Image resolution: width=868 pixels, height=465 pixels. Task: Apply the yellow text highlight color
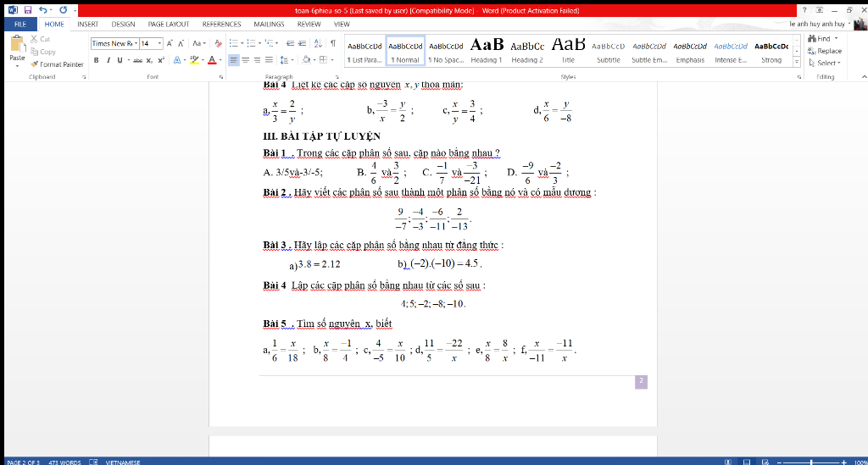tap(194, 60)
